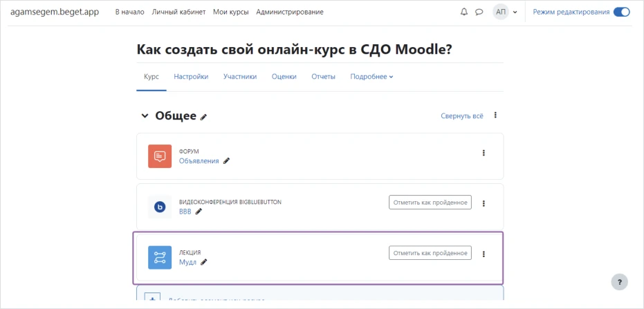Open the Мудл lesson link

(187, 262)
